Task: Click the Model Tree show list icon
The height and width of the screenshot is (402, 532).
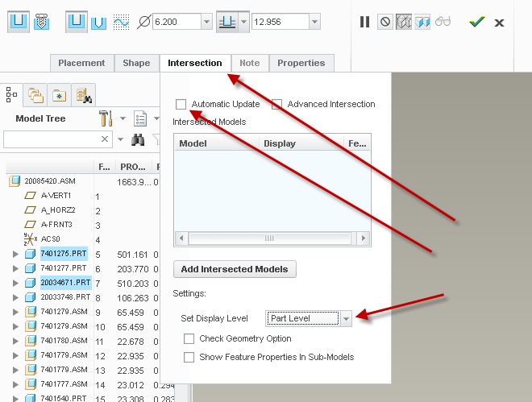Action: (140, 118)
